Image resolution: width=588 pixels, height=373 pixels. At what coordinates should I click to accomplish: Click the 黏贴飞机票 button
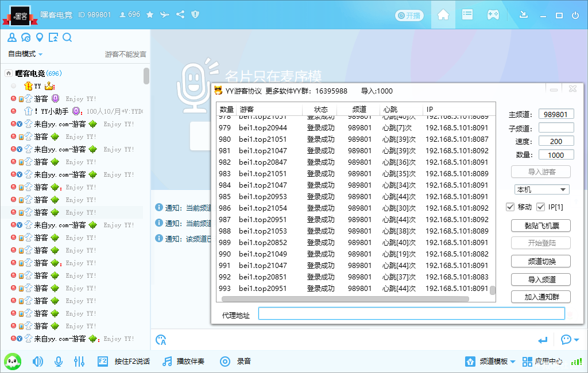click(541, 226)
